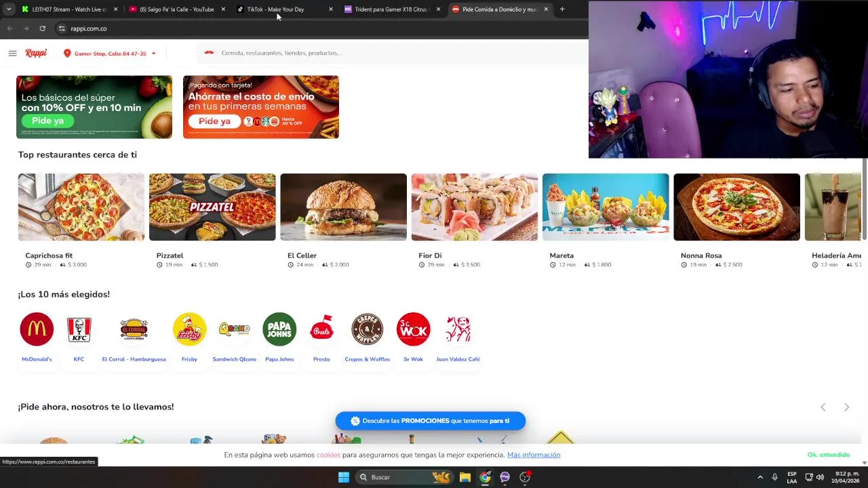Click the Rappi logo

coord(36,53)
